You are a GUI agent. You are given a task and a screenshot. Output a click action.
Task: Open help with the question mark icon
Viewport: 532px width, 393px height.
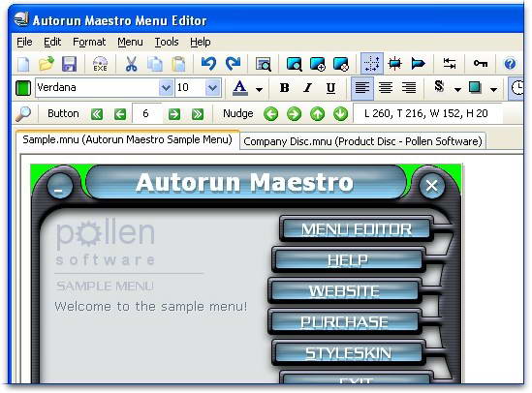click(510, 64)
